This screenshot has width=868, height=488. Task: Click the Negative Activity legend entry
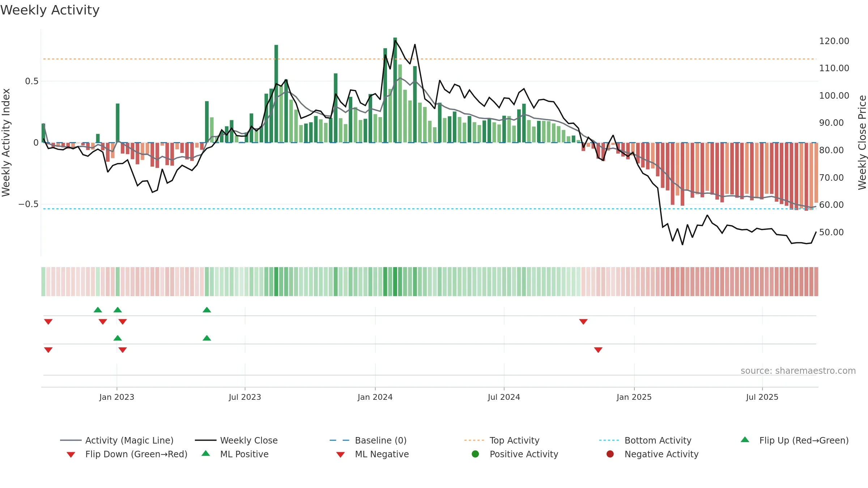(x=652, y=454)
